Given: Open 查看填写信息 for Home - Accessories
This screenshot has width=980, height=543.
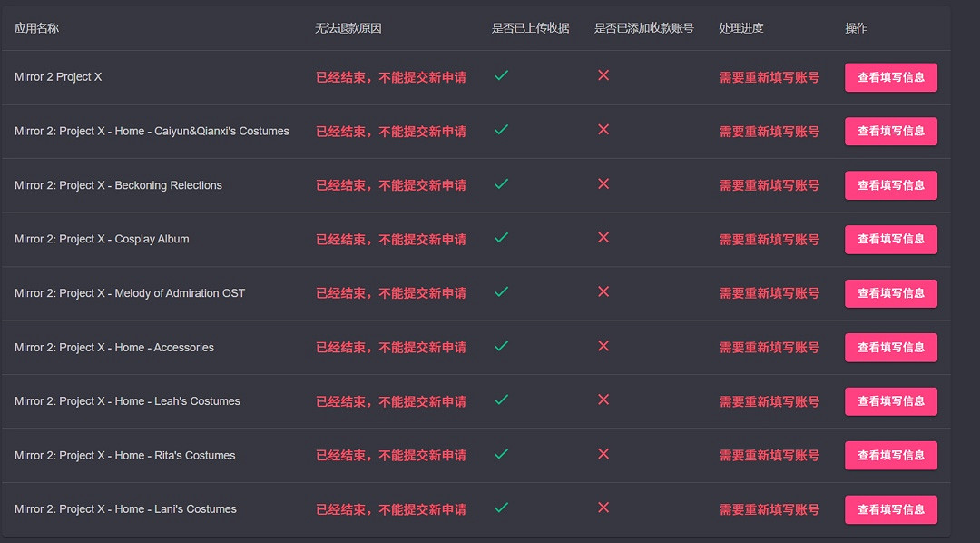Looking at the screenshot, I should 890,348.
